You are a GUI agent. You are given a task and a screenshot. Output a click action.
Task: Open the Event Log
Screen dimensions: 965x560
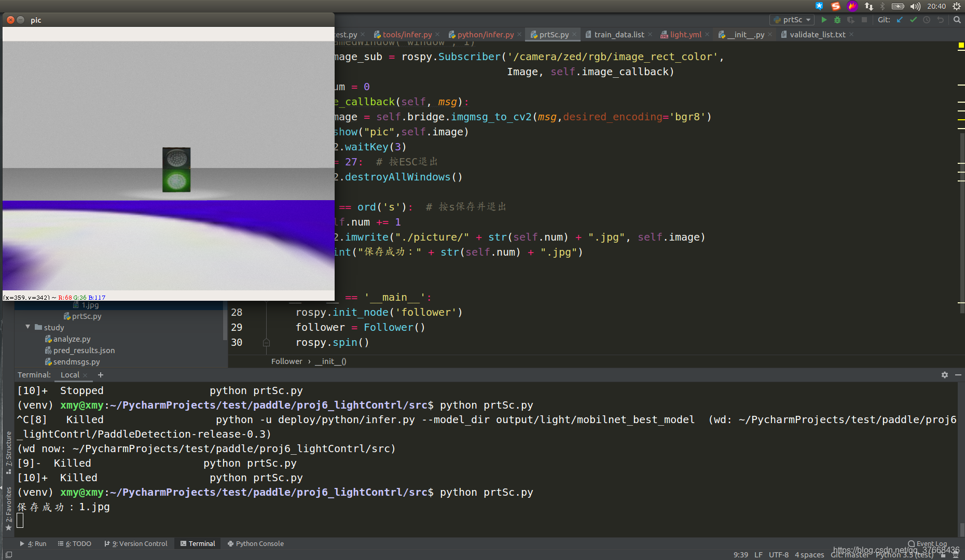[x=927, y=544]
